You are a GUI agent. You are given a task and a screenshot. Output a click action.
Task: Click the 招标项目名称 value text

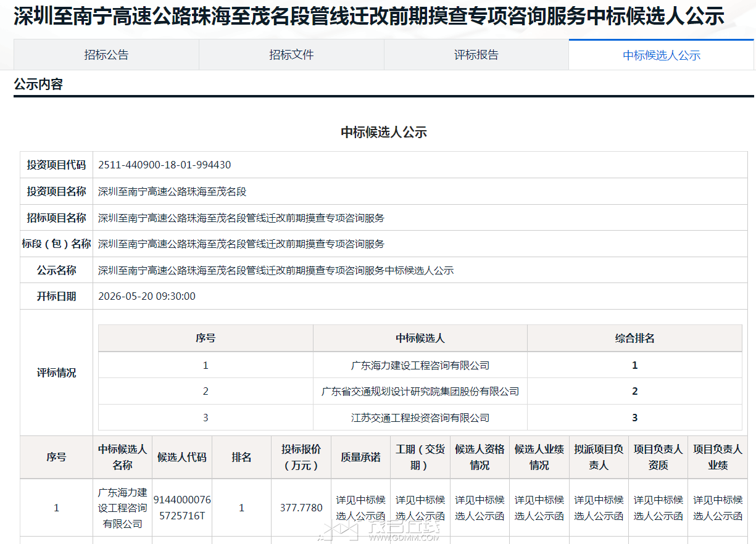click(x=241, y=218)
